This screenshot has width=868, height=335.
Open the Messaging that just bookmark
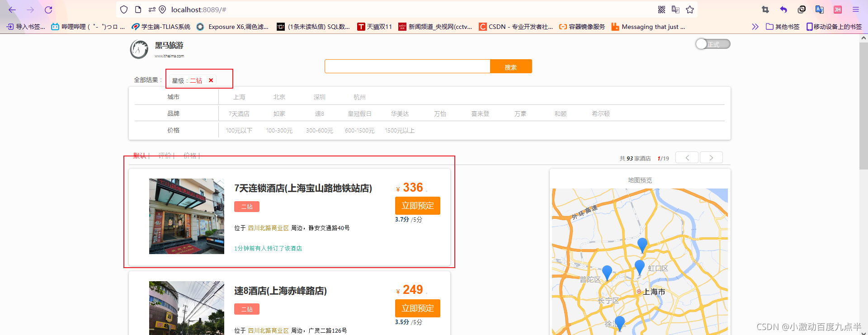pos(648,27)
